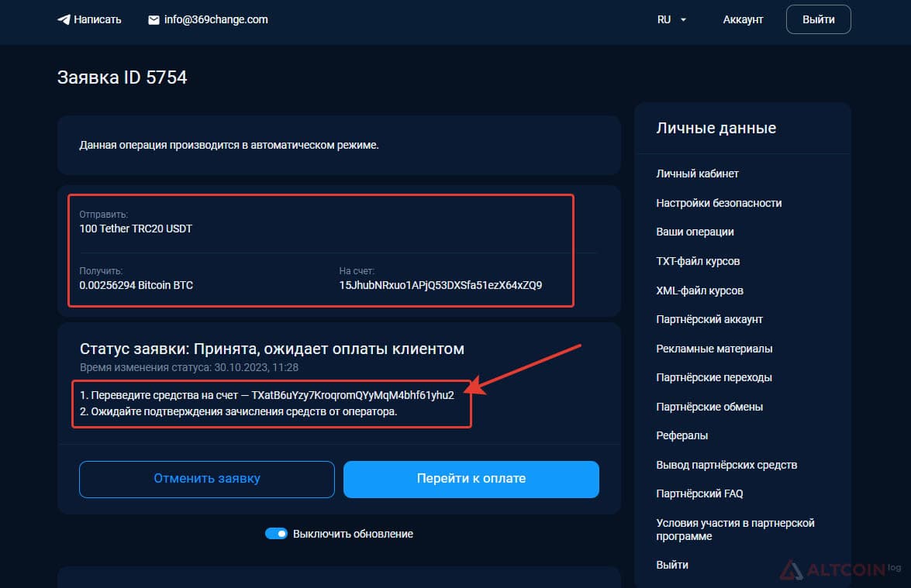
Task: Open Рекламные материалы in sidebar
Action: (x=714, y=349)
